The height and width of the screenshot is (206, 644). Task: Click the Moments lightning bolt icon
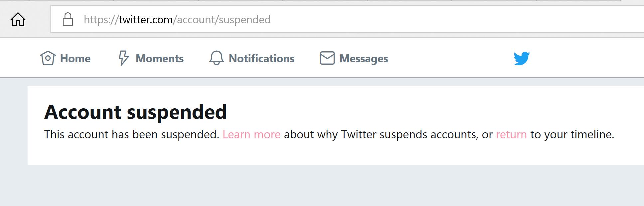coord(123,58)
